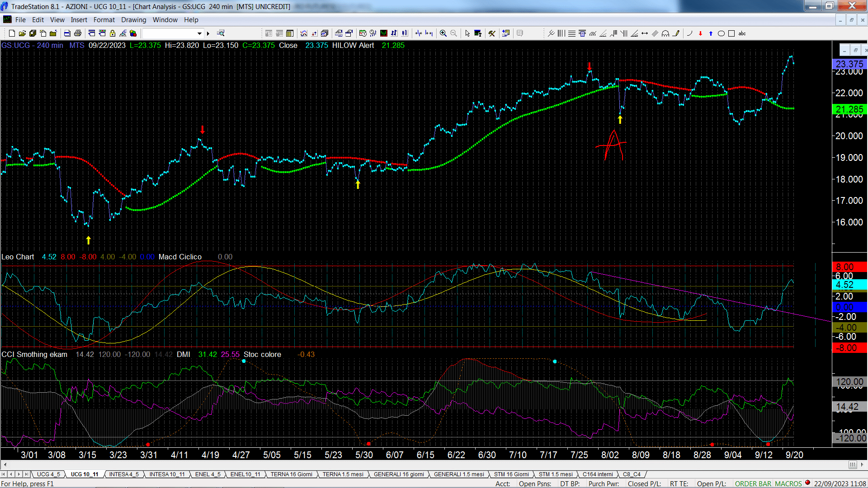Click the increase bar spacing icon
Image resolution: width=868 pixels, height=488 pixels.
click(429, 33)
